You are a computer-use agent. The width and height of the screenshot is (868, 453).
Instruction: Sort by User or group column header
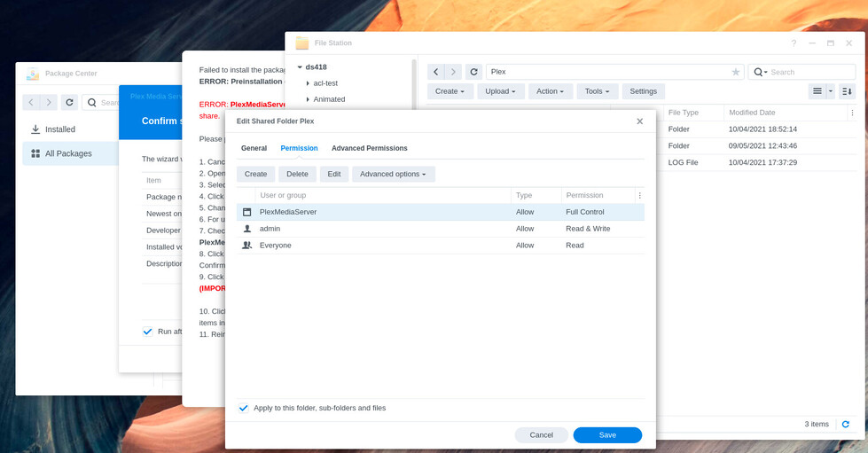pyautogui.click(x=383, y=196)
